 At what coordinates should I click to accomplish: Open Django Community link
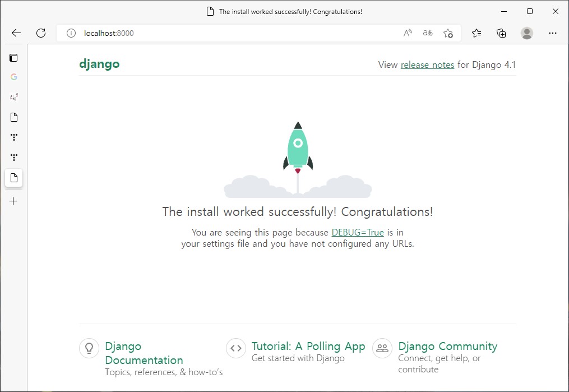[x=447, y=346]
